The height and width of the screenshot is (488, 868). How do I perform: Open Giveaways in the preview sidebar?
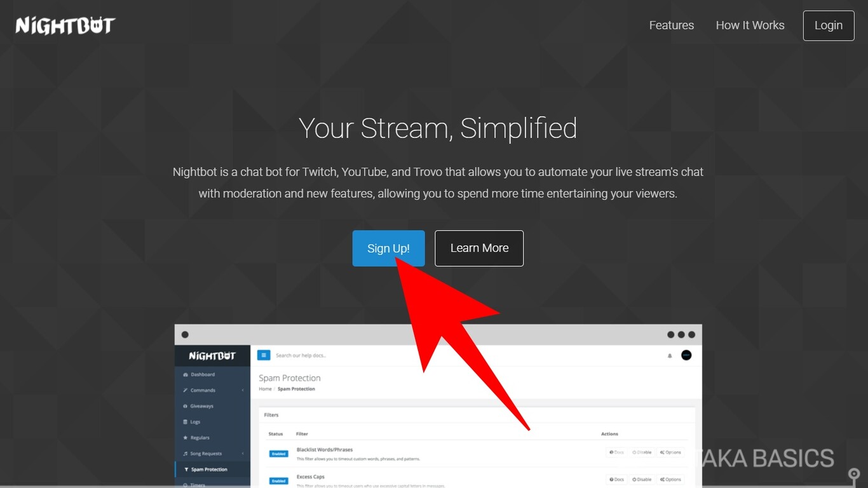pos(201,406)
